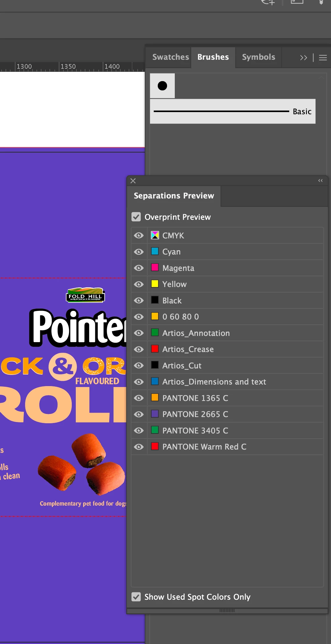Screen dimensions: 331x644
Task: Click the Pointer brand text on artwork
Action: [x=78, y=328]
